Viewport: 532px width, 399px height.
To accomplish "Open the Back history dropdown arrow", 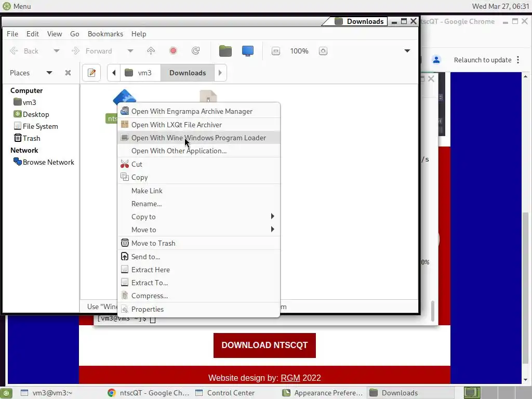I will (x=56, y=51).
